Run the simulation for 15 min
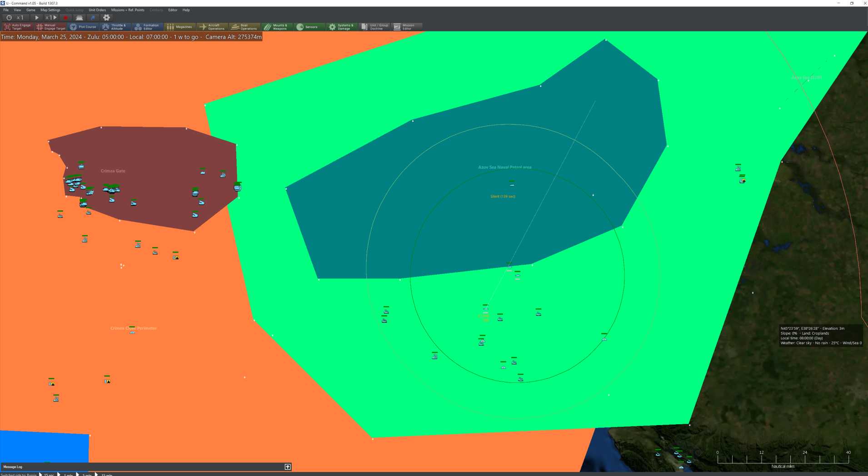 104,475
